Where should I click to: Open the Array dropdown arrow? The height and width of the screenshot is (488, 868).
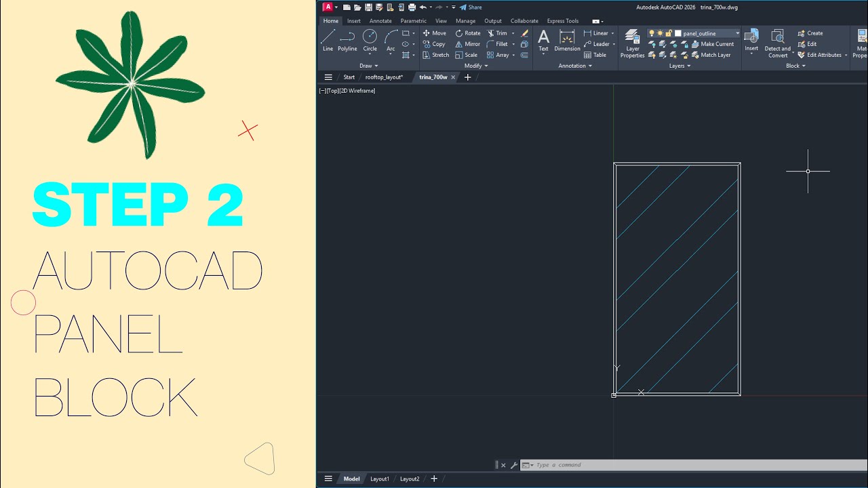click(515, 55)
